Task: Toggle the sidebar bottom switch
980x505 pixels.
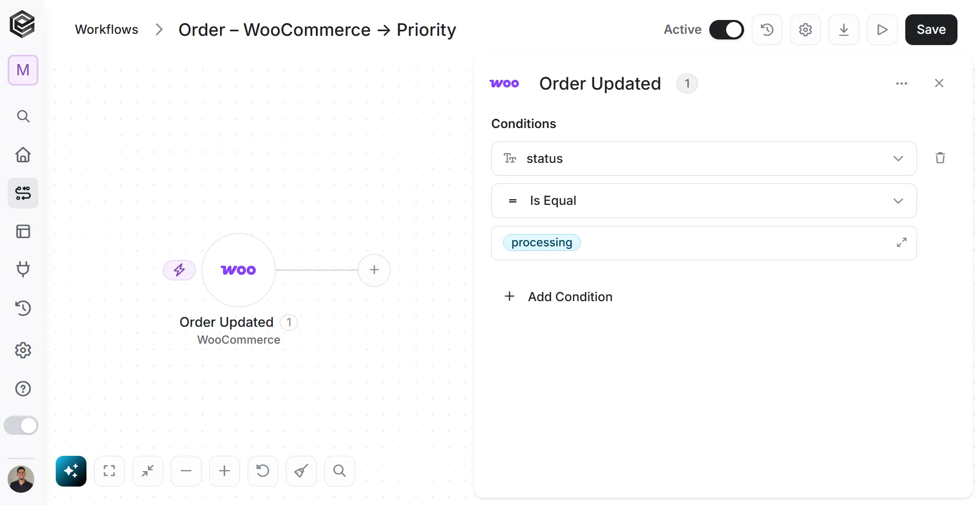Action: [x=21, y=426]
